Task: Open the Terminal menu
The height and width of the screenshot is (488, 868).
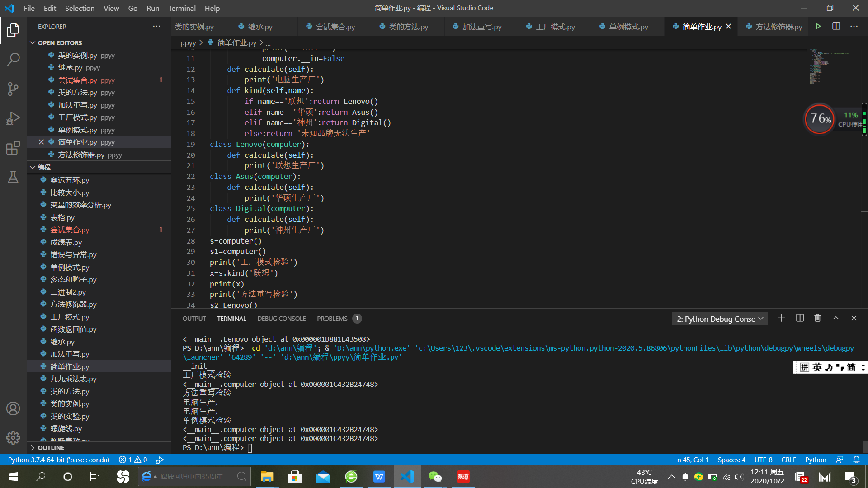Action: 182,8
